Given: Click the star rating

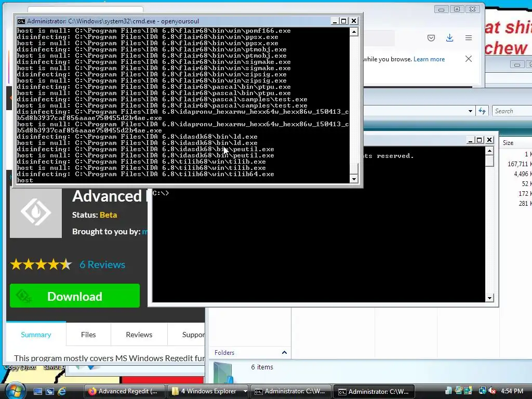Looking at the screenshot, I should [x=41, y=264].
